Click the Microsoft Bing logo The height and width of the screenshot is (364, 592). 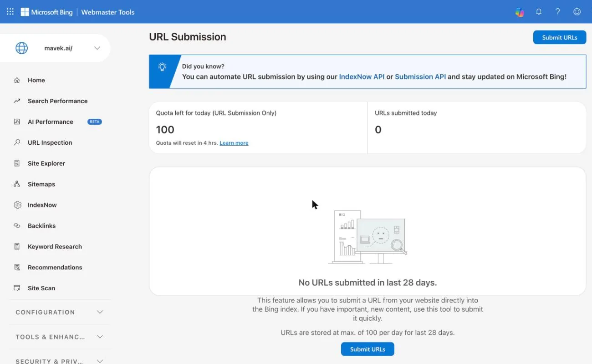[46, 12]
